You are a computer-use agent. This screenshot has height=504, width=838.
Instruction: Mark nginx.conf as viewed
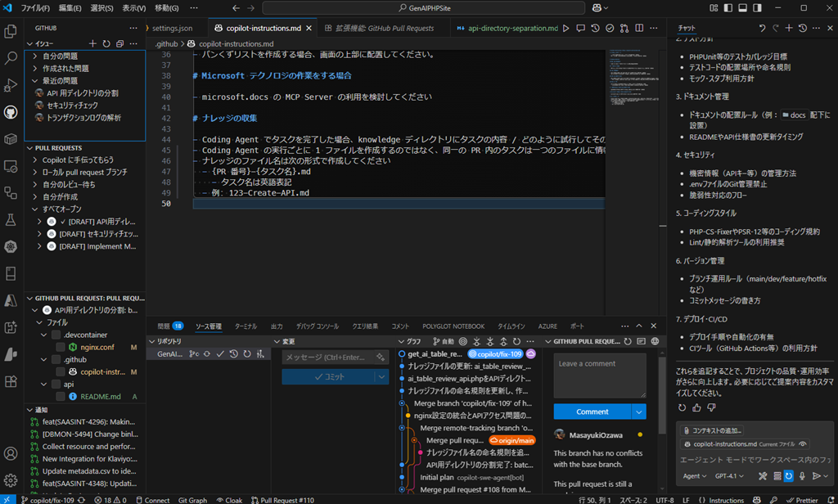(x=61, y=348)
